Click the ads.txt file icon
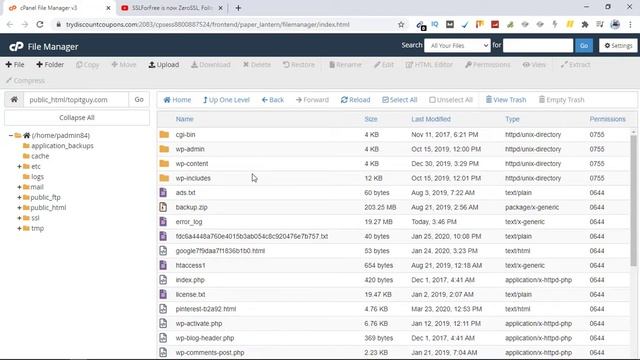Image resolution: width=640 pixels, height=360 pixels. (x=163, y=193)
